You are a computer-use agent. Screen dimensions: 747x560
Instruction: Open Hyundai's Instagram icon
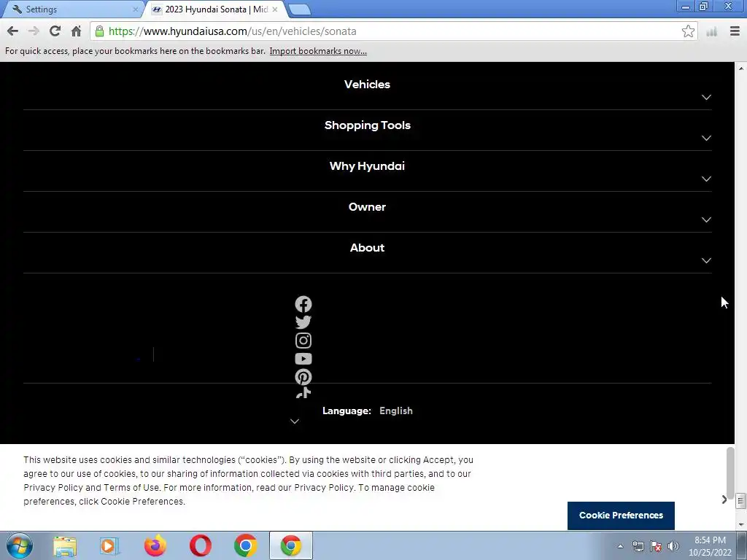[303, 341]
